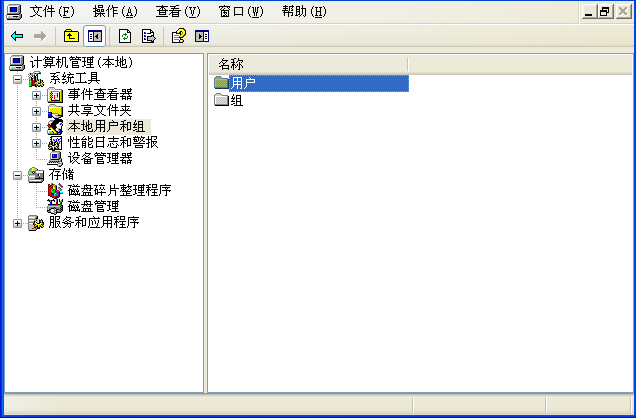636x418 pixels.
Task: Click the computer icon in the menu bar
Action: (x=14, y=12)
